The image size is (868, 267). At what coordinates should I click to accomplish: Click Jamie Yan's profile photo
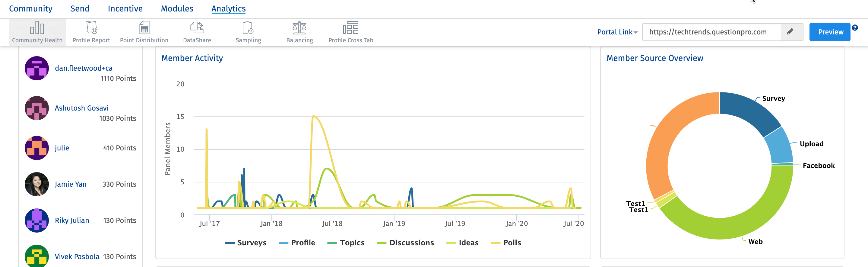(37, 184)
